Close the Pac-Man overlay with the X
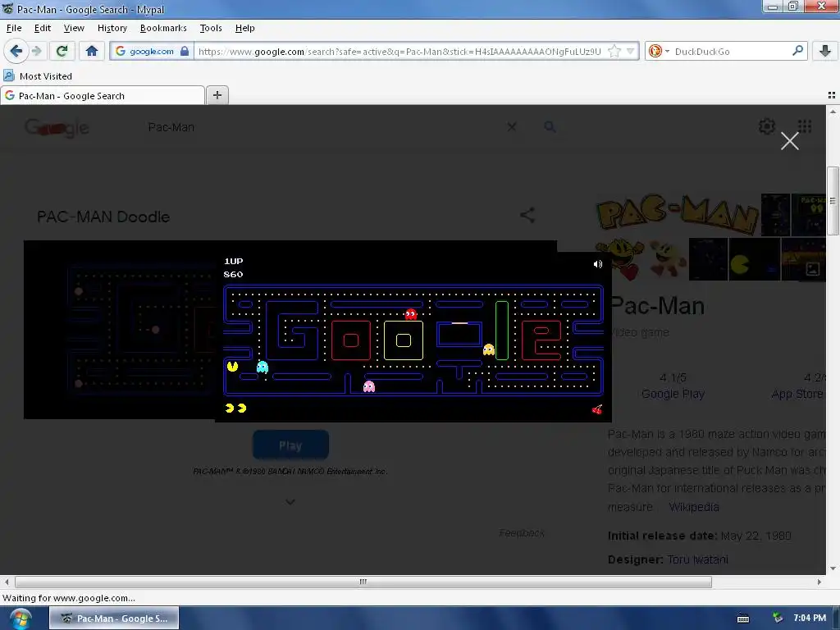This screenshot has height=630, width=840. 790,141
